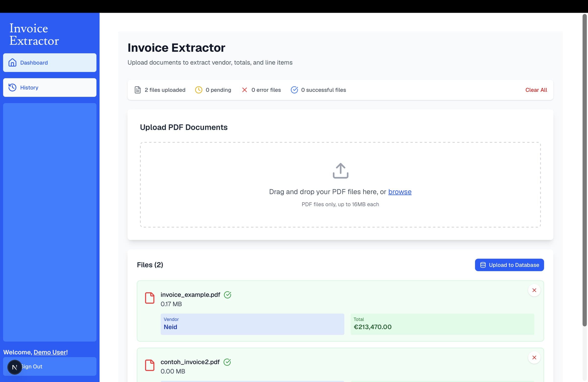The height and width of the screenshot is (382, 588).
Task: Click the browse link
Action: coord(400,192)
